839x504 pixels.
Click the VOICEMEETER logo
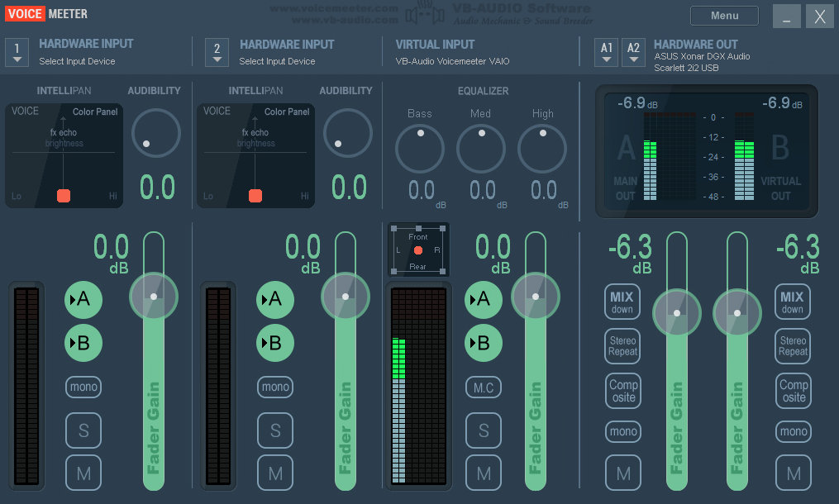pyautogui.click(x=46, y=14)
